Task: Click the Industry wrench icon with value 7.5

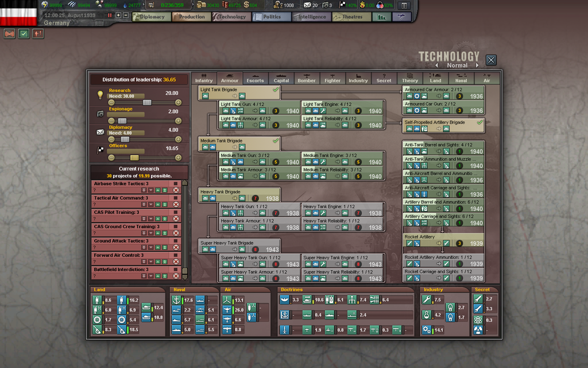Action: pos(427,299)
